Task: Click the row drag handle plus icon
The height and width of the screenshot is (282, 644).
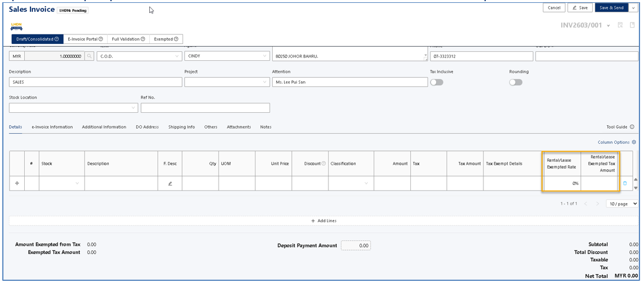Action: [16, 183]
